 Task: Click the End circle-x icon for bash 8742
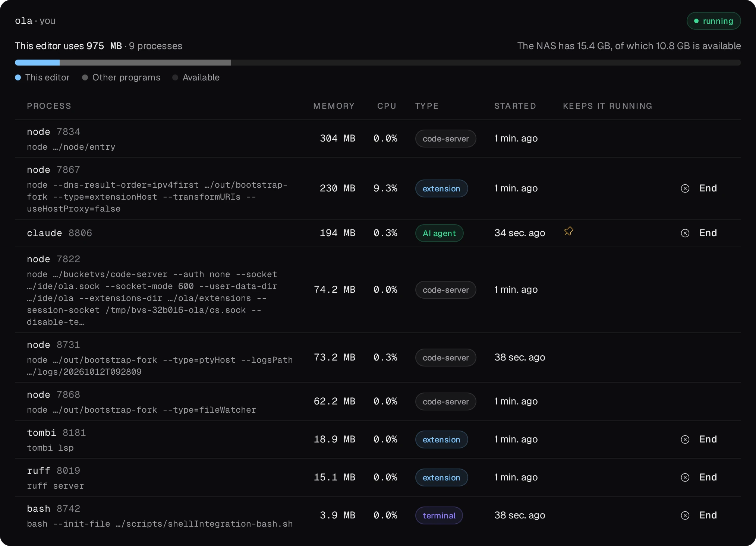click(685, 515)
